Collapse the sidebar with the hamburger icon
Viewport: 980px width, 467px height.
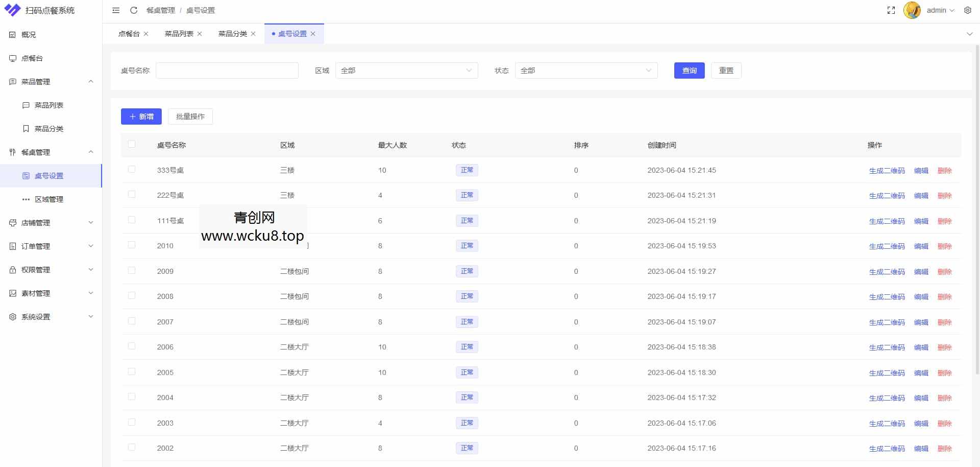[115, 10]
